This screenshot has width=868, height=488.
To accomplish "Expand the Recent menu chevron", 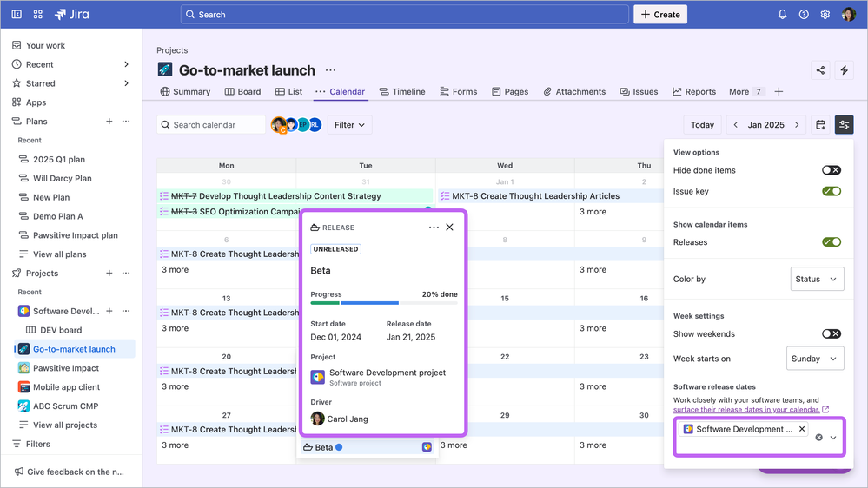I will pos(126,64).
